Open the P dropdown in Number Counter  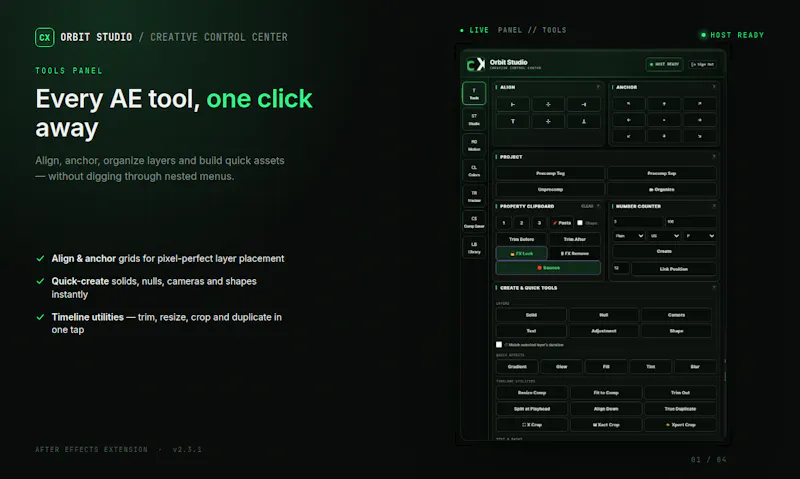699,236
